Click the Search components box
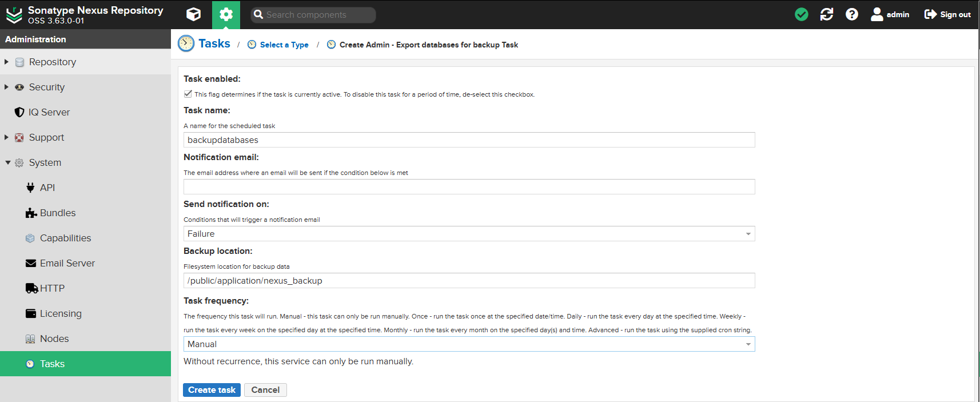980x402 pixels. click(313, 15)
